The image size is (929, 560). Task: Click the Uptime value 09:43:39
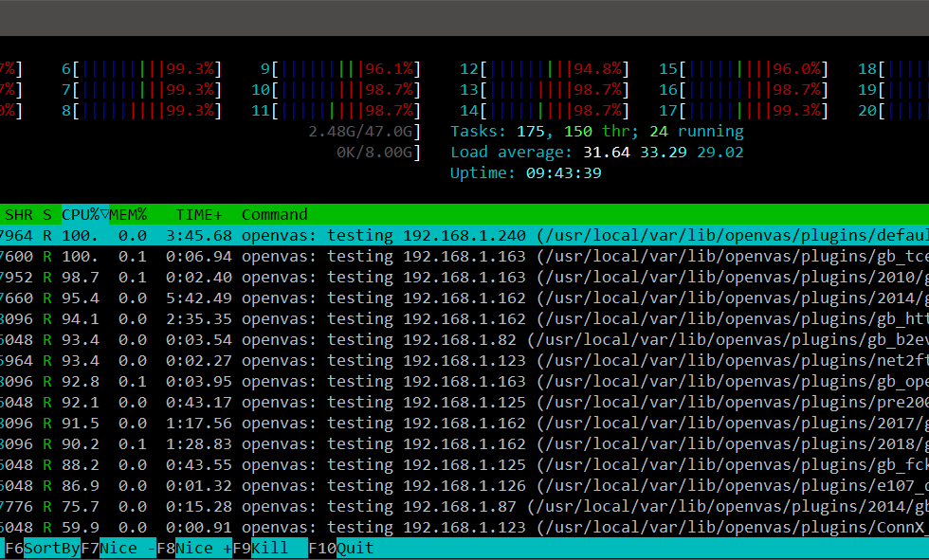(x=564, y=172)
